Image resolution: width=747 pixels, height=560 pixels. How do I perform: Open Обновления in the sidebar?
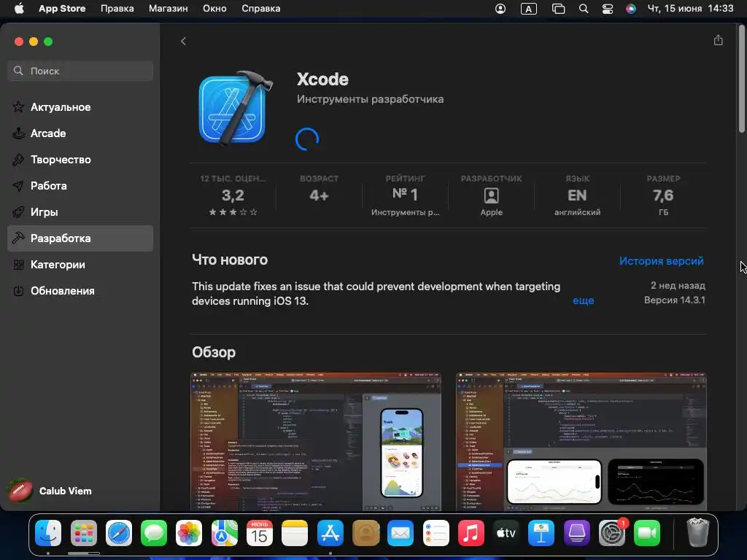coord(80,290)
